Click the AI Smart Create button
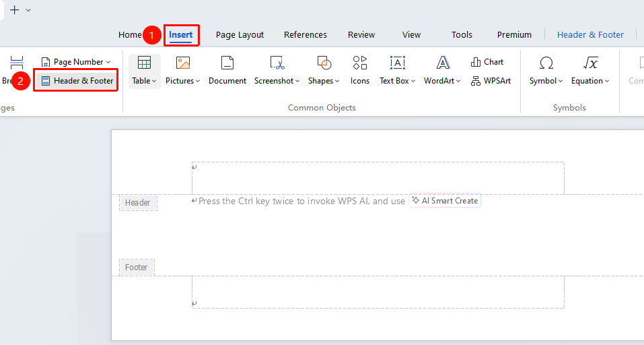This screenshot has height=345, width=644. click(x=445, y=201)
